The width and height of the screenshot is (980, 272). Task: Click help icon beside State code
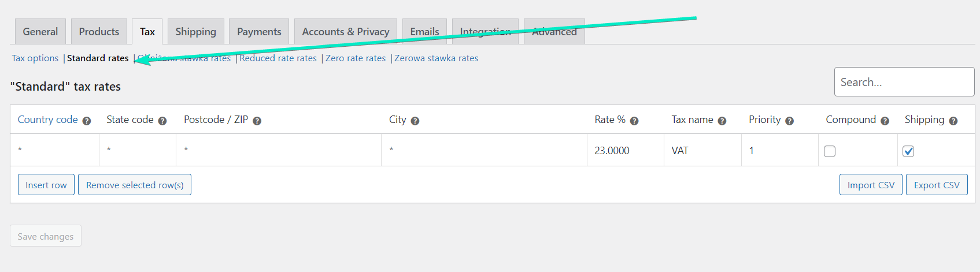click(162, 121)
